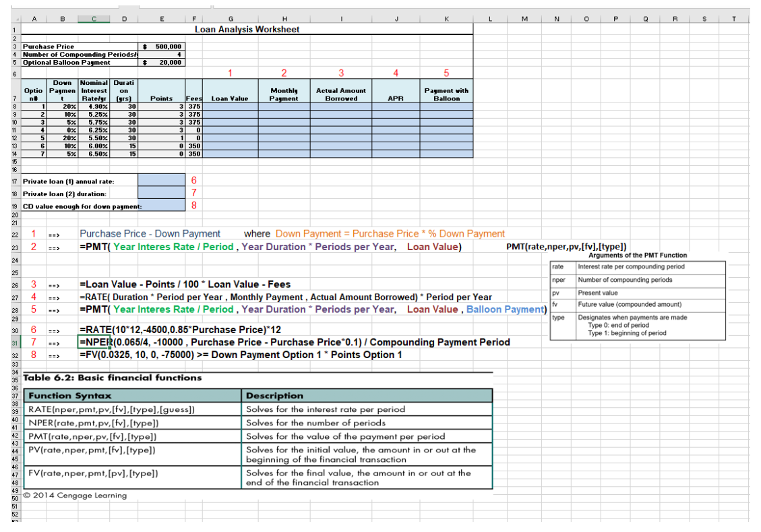Click the CD value enough for down payment input
Screen dimensions: 761x532
[162, 206]
